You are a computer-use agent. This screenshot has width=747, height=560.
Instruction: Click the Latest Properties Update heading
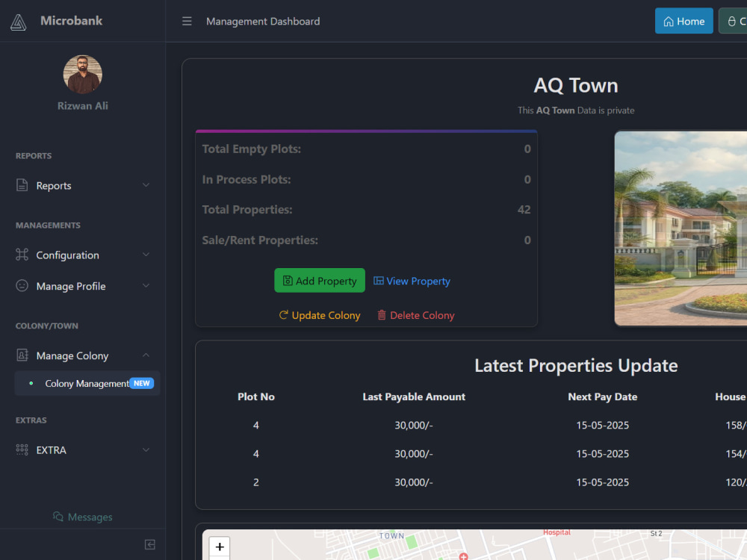click(x=576, y=366)
